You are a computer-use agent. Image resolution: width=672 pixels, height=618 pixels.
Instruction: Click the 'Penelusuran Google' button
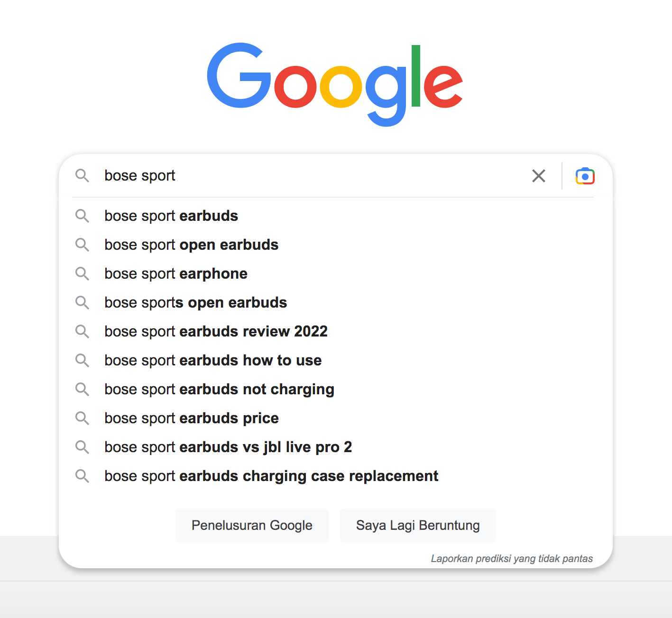coord(252,525)
